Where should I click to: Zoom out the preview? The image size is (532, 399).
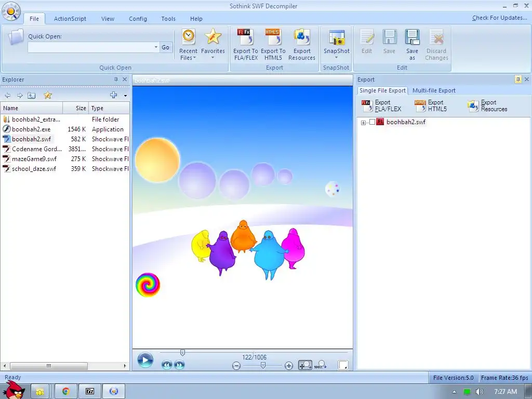click(x=236, y=366)
